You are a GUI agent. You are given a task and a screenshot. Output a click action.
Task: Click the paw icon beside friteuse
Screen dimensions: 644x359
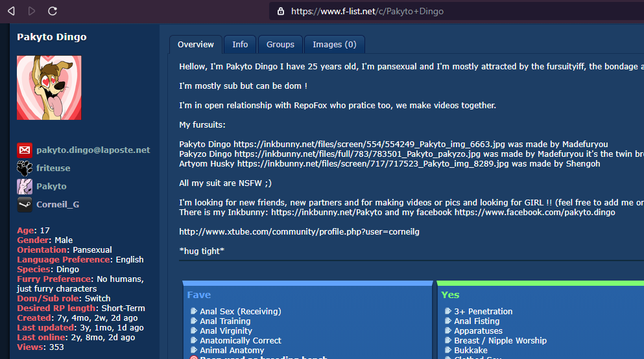(25, 168)
